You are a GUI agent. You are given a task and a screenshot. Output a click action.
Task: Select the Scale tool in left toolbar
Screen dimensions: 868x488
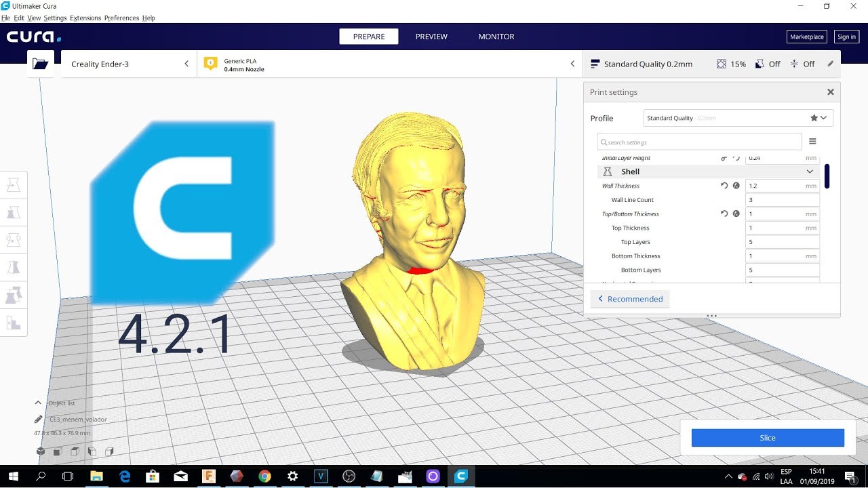[14, 212]
